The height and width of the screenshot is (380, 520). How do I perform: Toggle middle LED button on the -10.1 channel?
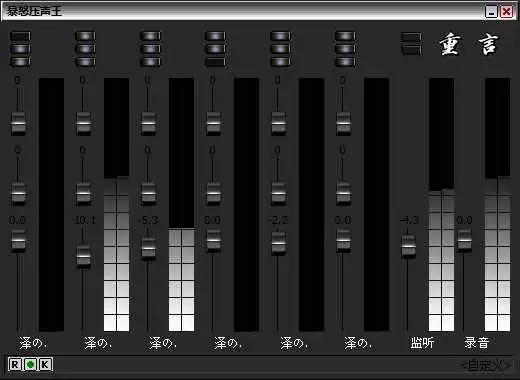pyautogui.click(x=85, y=49)
